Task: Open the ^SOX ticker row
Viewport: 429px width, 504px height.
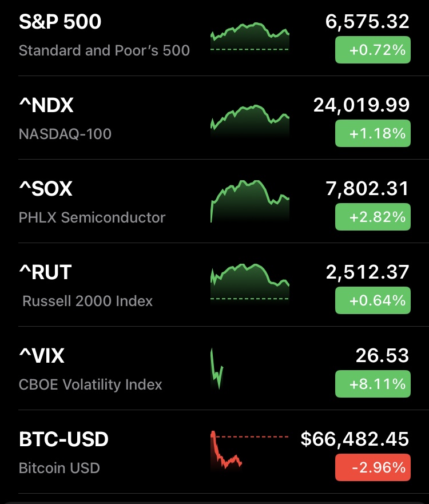Action: (46, 189)
